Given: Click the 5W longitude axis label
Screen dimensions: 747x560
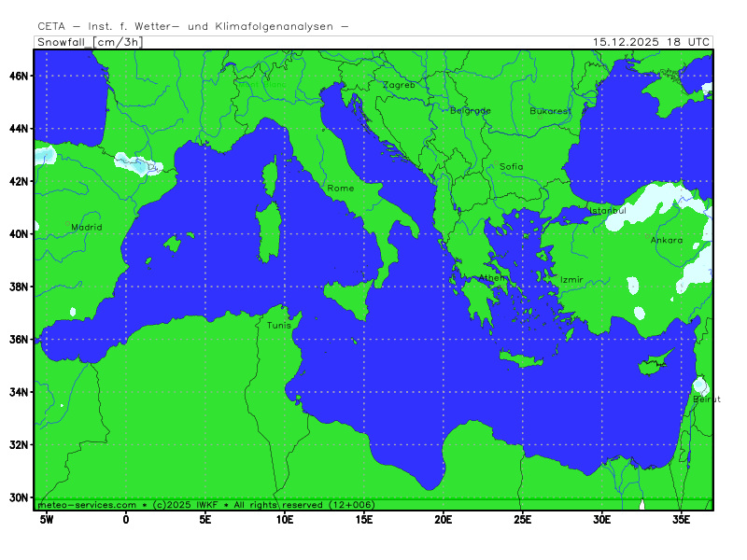Looking at the screenshot, I should [45, 519].
